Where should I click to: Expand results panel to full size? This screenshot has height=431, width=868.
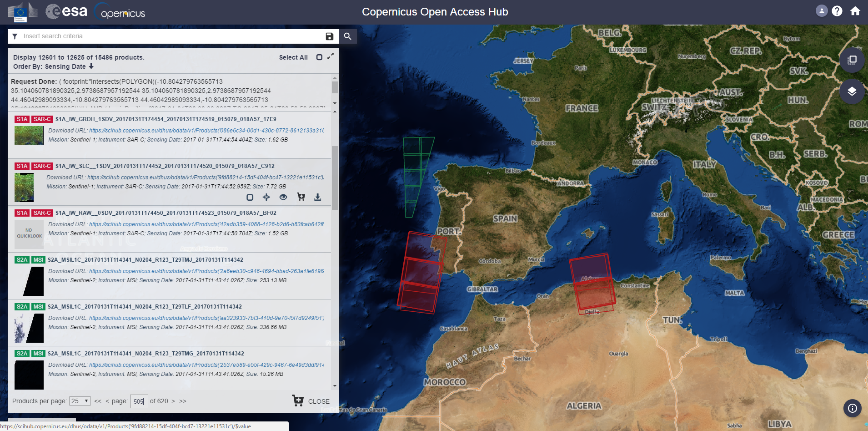tap(331, 56)
